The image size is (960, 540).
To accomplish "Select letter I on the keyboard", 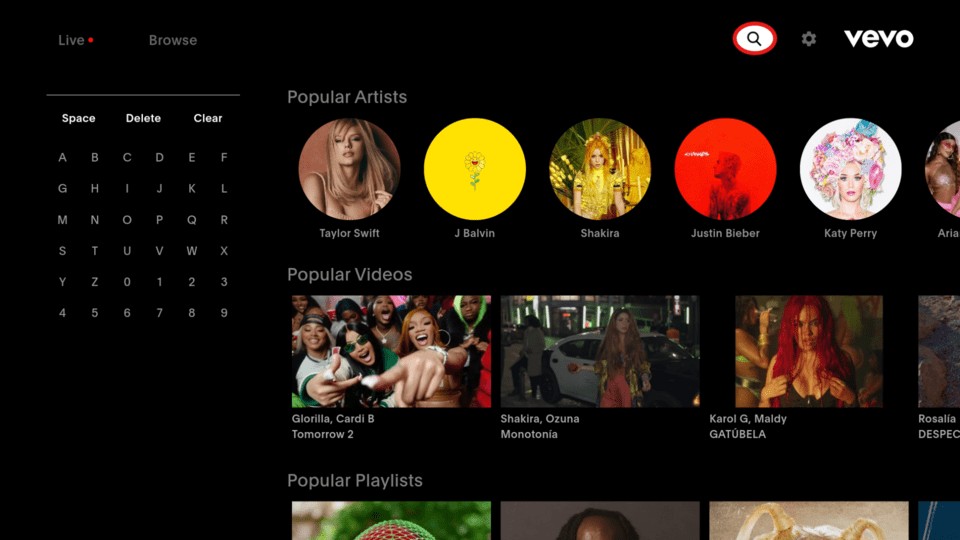I will click(x=127, y=189).
